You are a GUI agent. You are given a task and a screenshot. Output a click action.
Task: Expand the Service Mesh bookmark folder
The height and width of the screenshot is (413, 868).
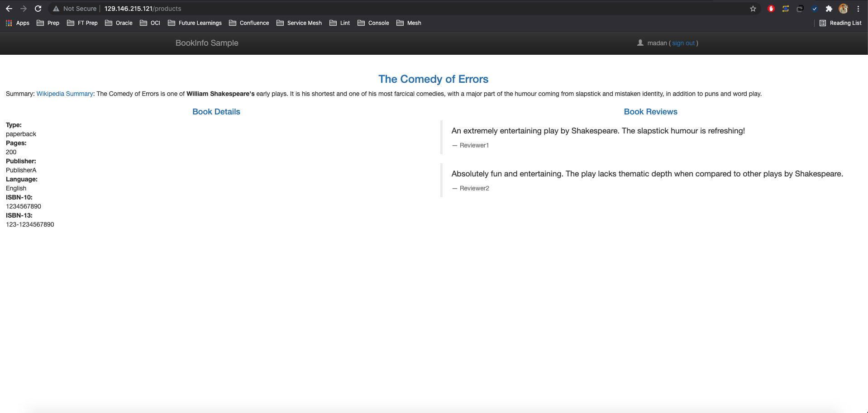[x=299, y=23]
